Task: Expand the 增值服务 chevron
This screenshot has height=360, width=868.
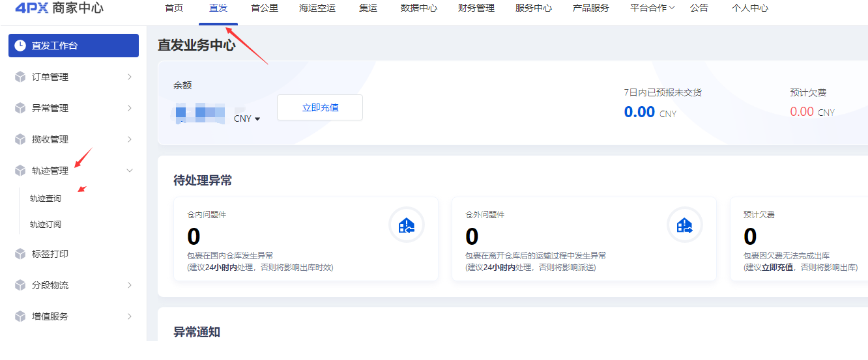Action: [129, 316]
